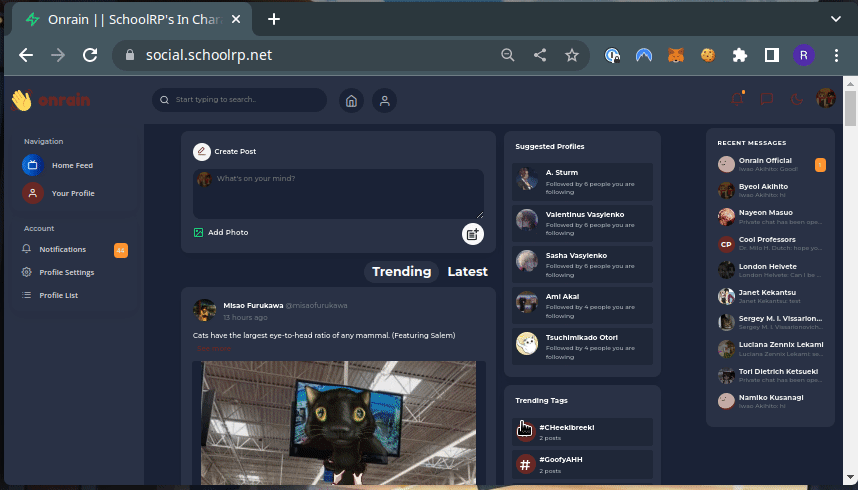Open a new browser tab with plus

click(274, 19)
